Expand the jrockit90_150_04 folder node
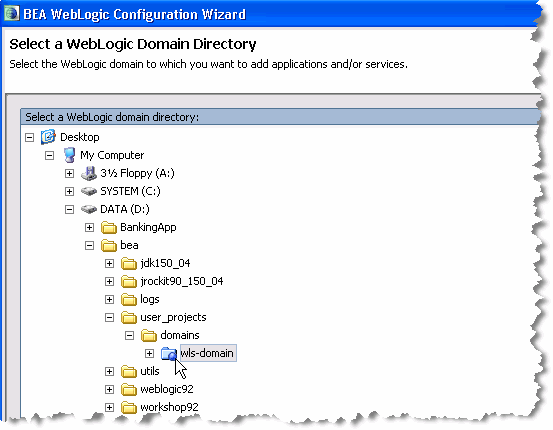The image size is (553, 430). [x=109, y=281]
